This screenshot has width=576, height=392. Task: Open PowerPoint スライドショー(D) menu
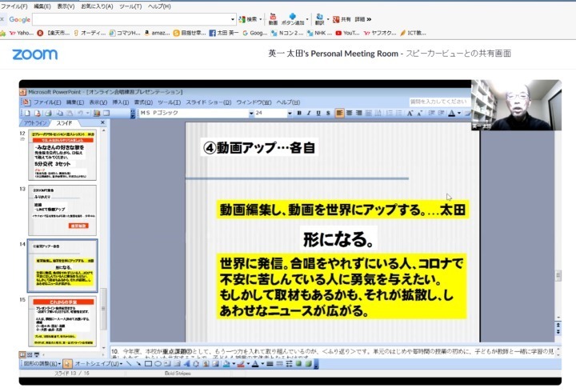point(208,102)
